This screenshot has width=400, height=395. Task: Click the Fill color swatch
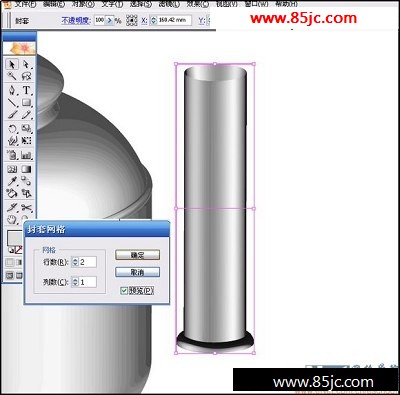point(14,237)
